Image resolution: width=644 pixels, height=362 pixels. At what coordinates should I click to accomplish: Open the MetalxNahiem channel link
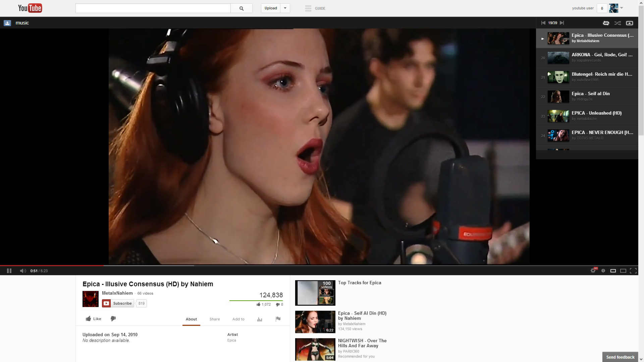(117, 293)
